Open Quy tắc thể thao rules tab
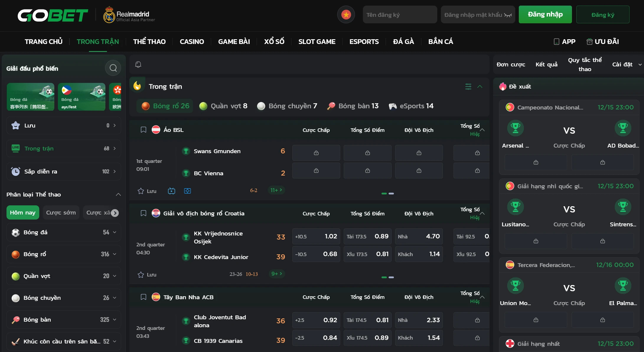The image size is (644, 352). tap(585, 64)
